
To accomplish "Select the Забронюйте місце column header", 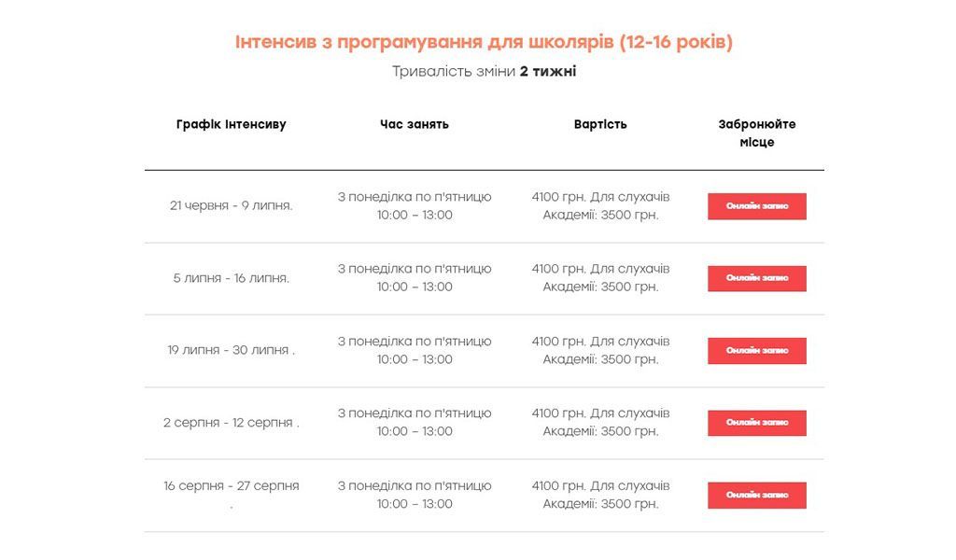I will pyautogui.click(x=757, y=132).
